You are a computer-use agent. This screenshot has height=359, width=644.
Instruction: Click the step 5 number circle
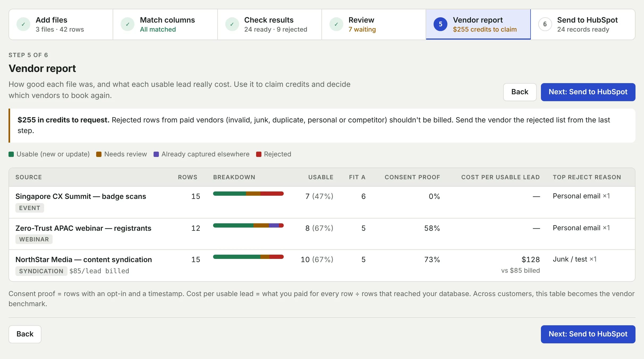point(440,24)
